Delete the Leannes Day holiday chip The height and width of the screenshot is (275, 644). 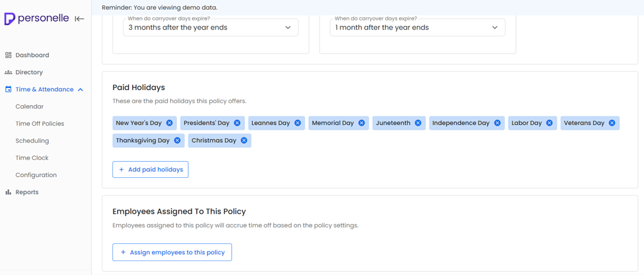298,123
